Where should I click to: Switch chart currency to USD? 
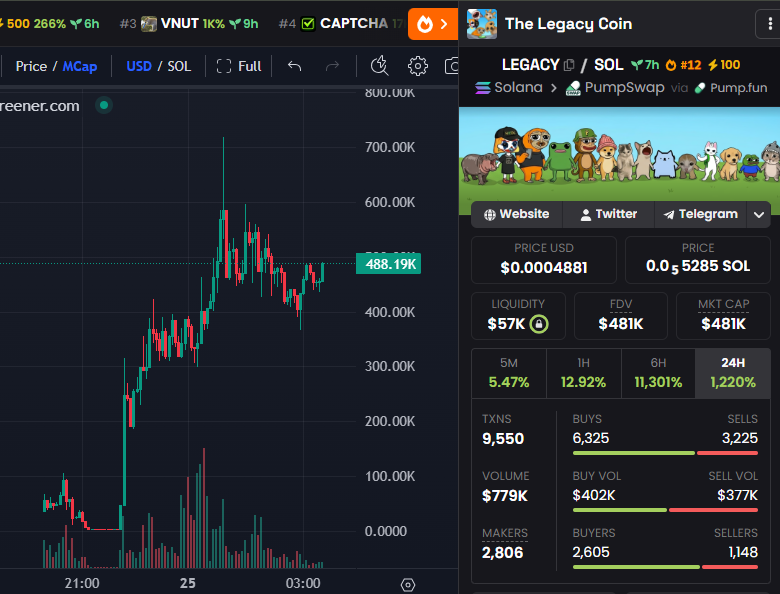(139, 66)
